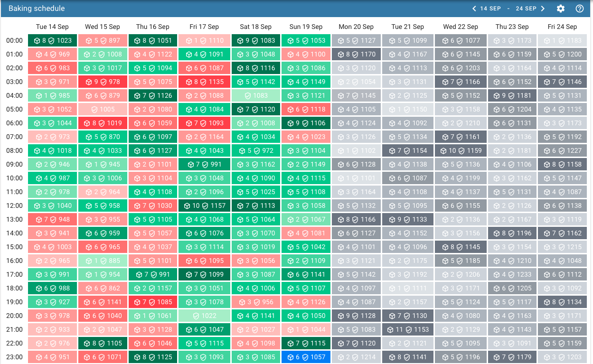Click cell 7 / 948 on Tue 14 Sep

pos(52,220)
